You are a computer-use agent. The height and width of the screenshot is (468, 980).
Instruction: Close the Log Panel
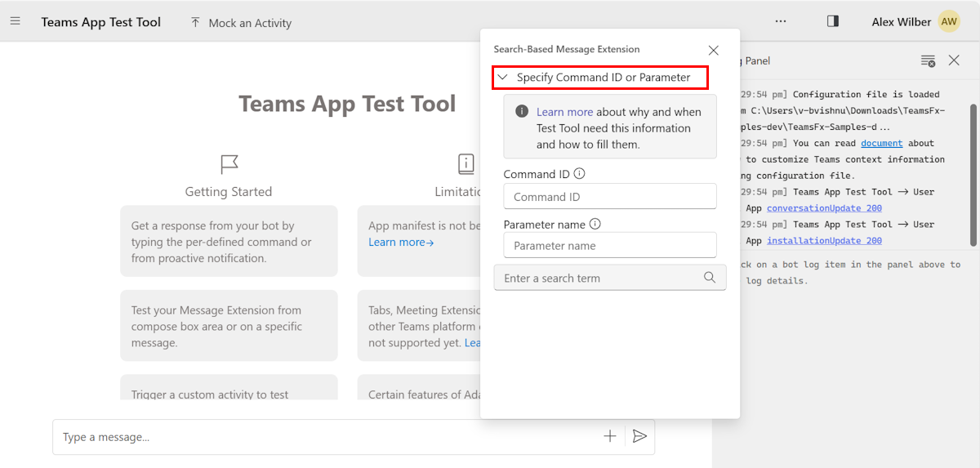pos(954,60)
